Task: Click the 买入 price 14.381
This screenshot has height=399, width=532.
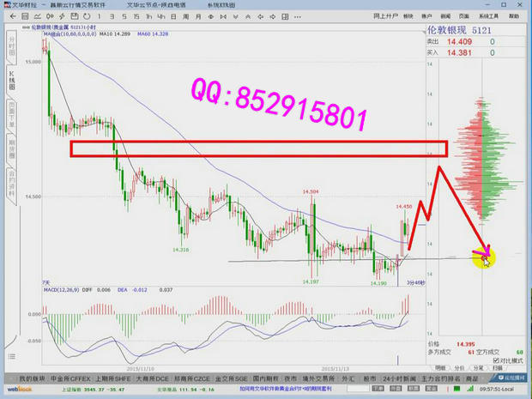Action: pyautogui.click(x=461, y=52)
